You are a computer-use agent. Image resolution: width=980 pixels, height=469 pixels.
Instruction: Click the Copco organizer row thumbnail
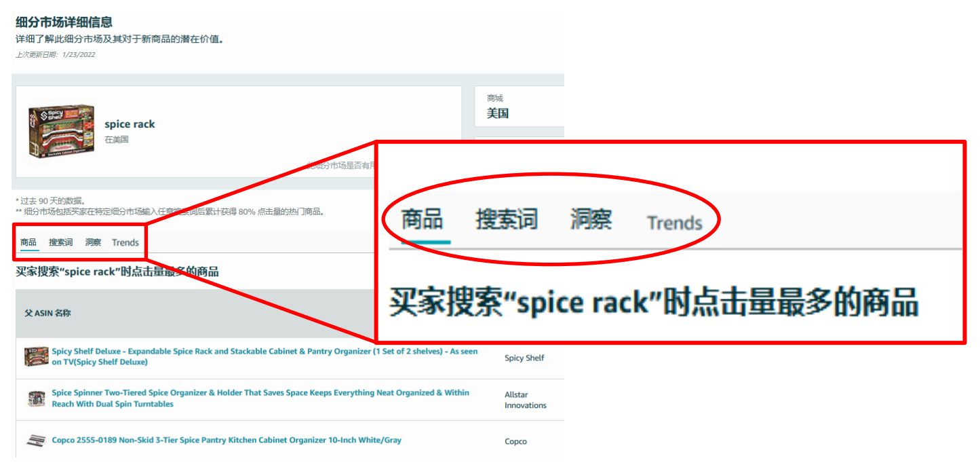point(36,440)
